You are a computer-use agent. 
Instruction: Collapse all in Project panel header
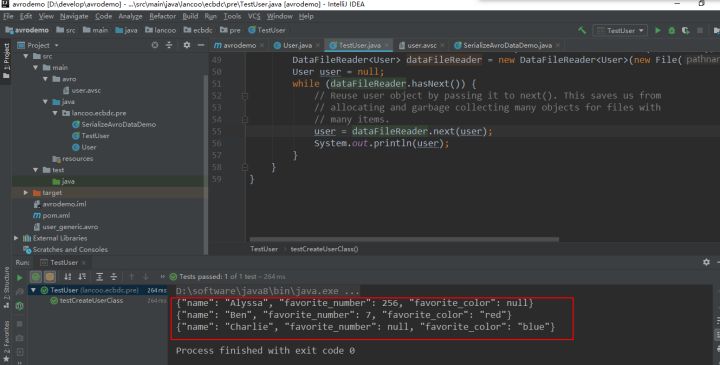[169, 45]
